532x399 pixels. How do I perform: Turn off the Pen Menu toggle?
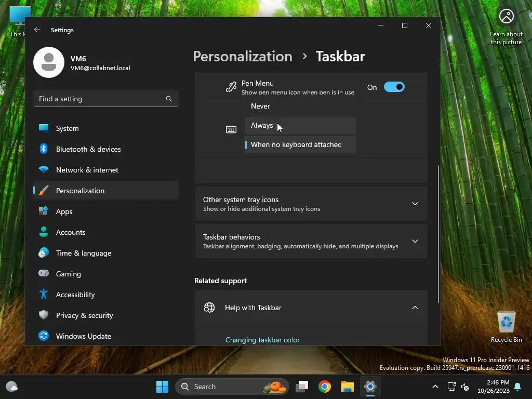(x=394, y=87)
